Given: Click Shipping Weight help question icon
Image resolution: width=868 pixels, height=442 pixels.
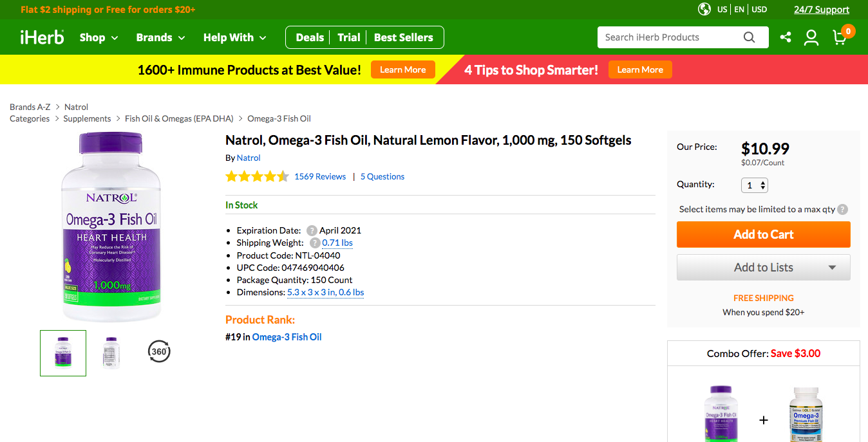Looking at the screenshot, I should coord(315,243).
